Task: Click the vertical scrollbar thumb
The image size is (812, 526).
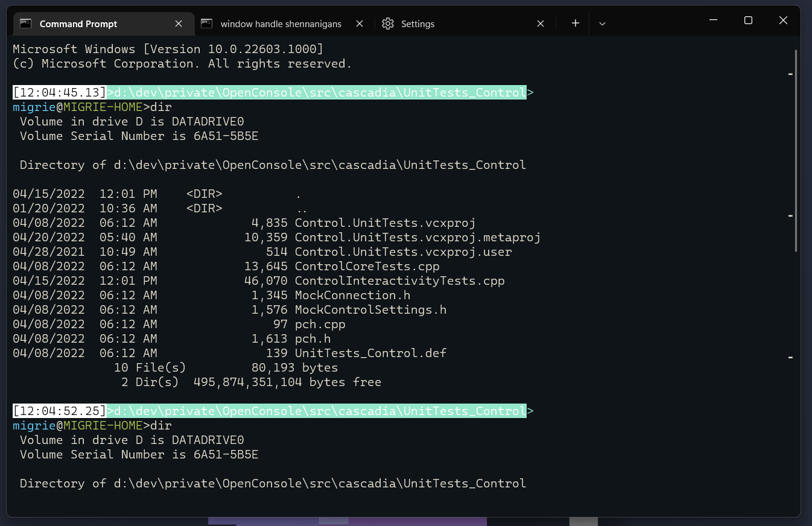Action: pyautogui.click(x=797, y=151)
